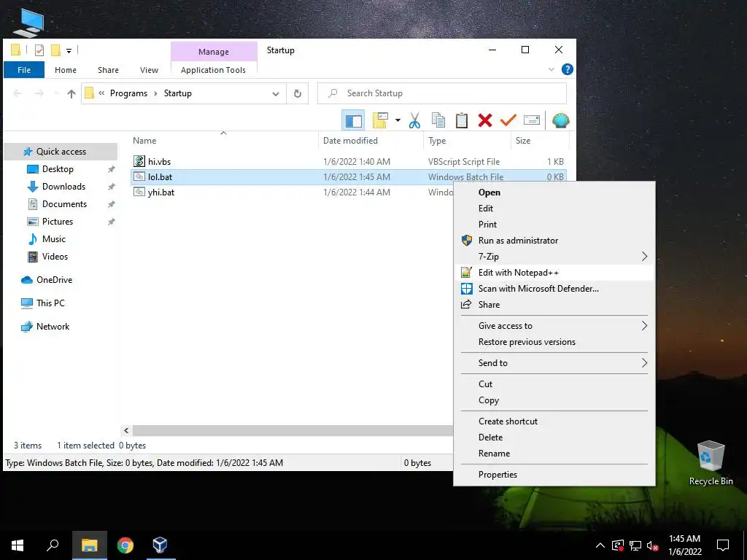Open Desktop in navigation pane
747x560 pixels.
pyautogui.click(x=58, y=169)
